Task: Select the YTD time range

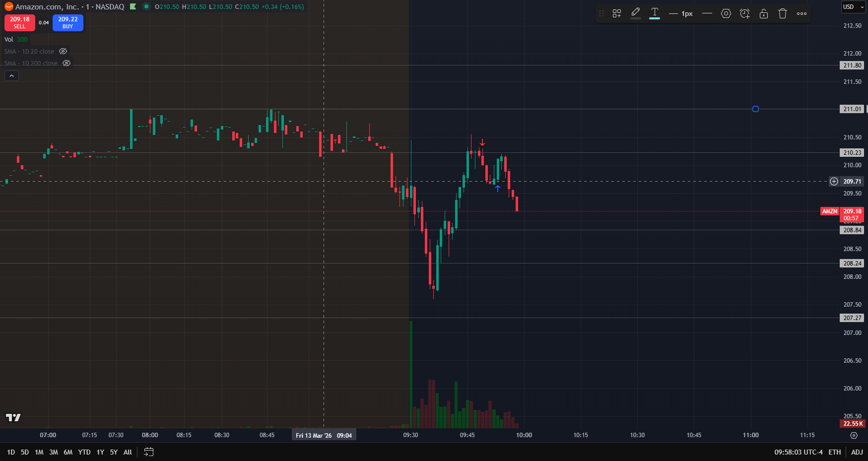Action: (x=84, y=452)
